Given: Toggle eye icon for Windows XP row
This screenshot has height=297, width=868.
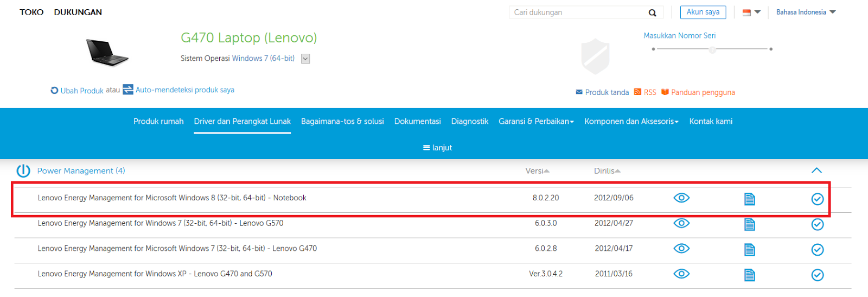Looking at the screenshot, I should click(681, 273).
